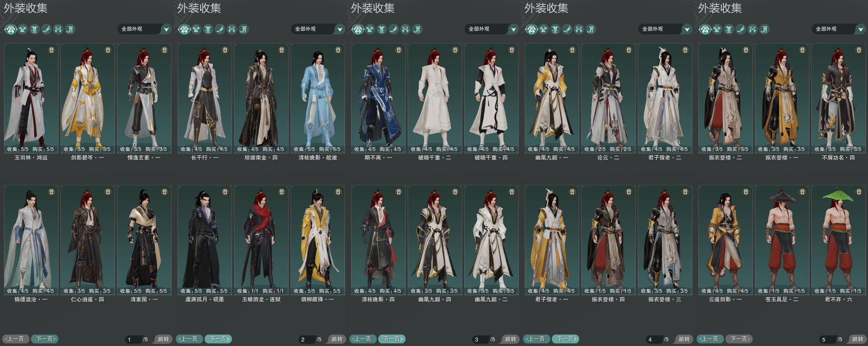Image resolution: width=868 pixels, height=346 pixels.
Task: Open 全部外观 dropdown arrow in page 3 panel
Action: coord(513,29)
